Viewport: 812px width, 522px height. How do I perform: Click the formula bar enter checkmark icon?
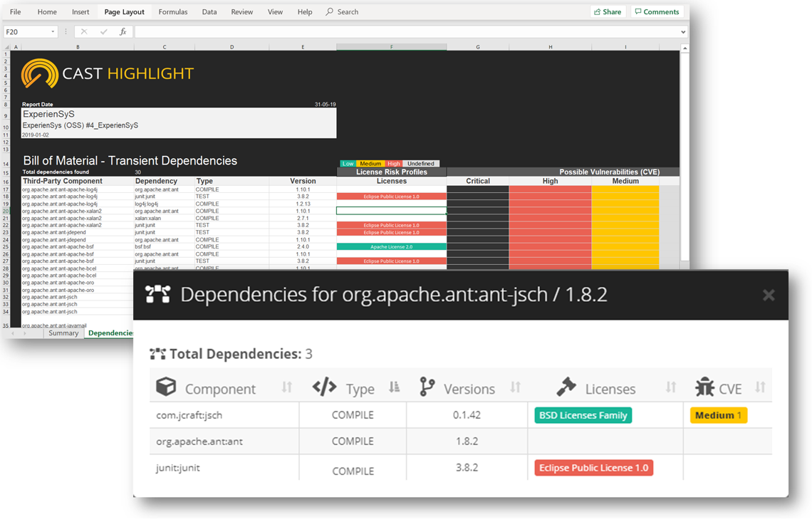tap(103, 32)
